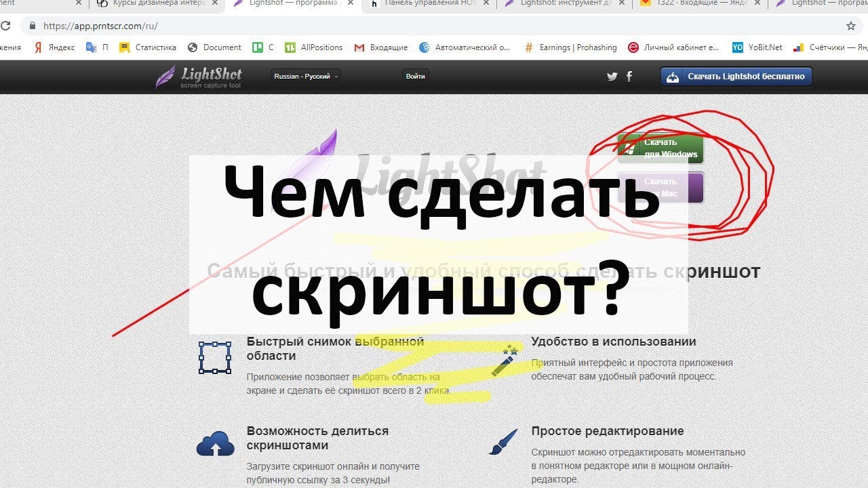Click the lock icon in the address bar

[x=32, y=26]
